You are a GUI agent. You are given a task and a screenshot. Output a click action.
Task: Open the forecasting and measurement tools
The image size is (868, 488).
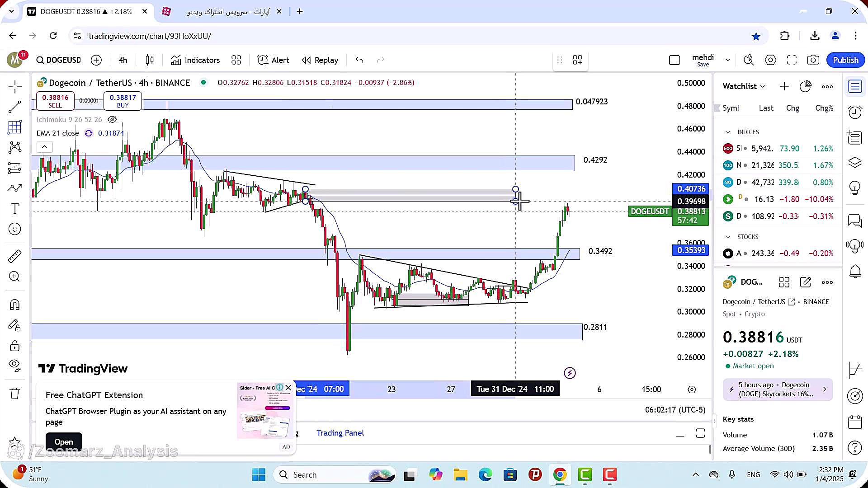click(x=14, y=168)
